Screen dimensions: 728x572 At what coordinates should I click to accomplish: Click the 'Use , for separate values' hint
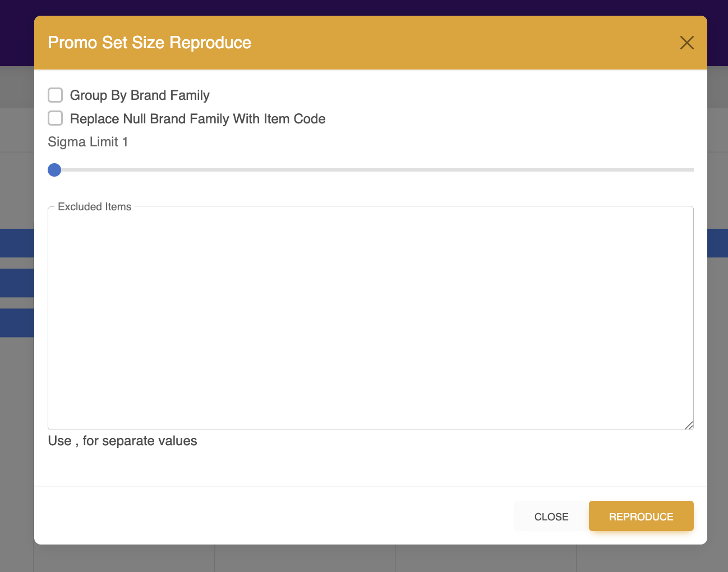[x=123, y=441]
